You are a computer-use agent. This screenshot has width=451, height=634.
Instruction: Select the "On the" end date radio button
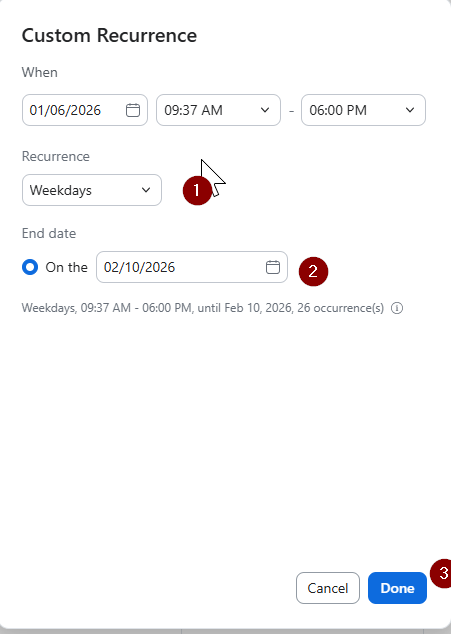30,267
